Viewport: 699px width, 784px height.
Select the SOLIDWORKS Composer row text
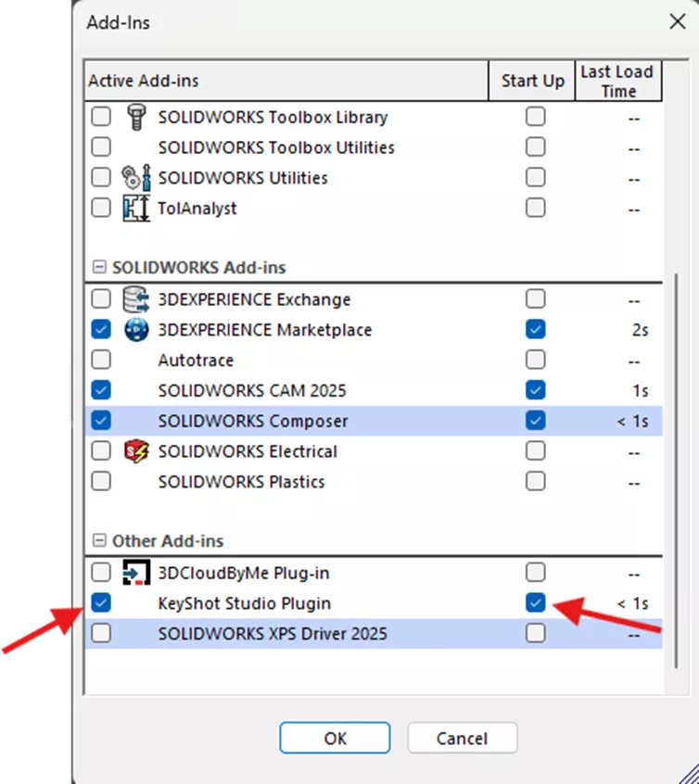pos(253,421)
